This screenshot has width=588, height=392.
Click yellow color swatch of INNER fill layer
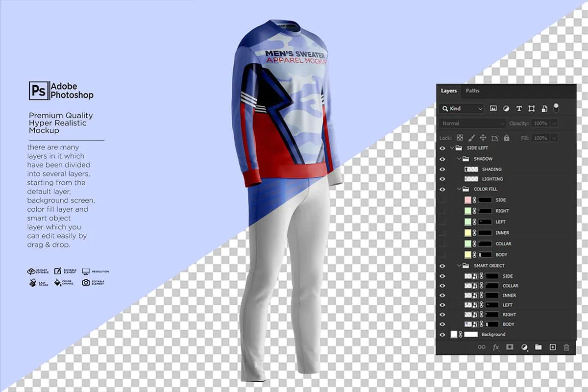coord(467,233)
